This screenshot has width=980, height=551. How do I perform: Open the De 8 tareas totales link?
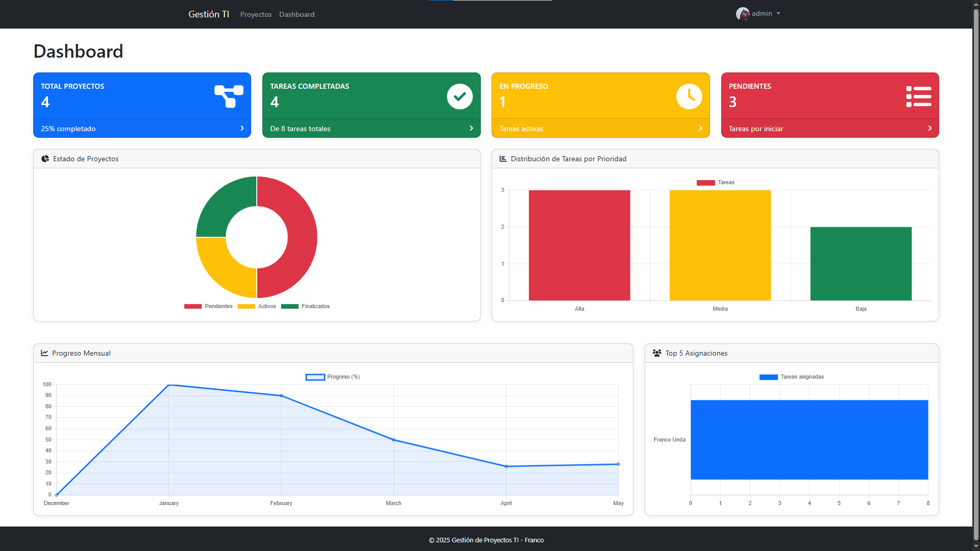[x=300, y=129]
